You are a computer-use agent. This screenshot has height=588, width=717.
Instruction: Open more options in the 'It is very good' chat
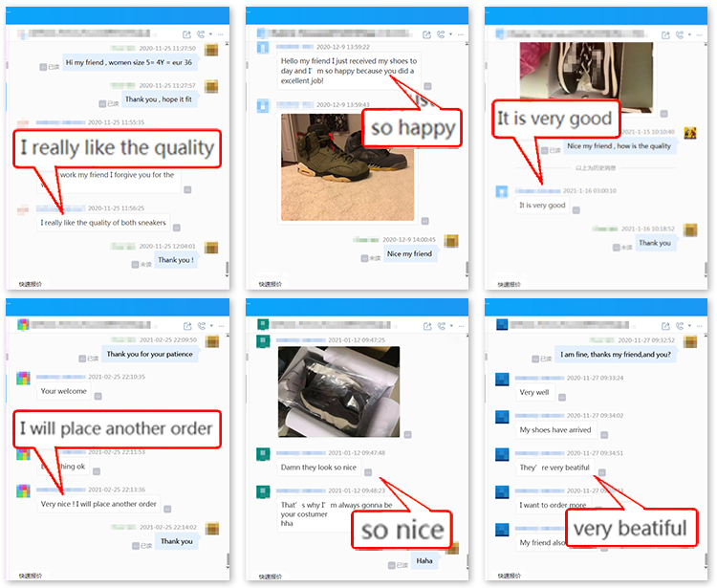[x=699, y=34]
